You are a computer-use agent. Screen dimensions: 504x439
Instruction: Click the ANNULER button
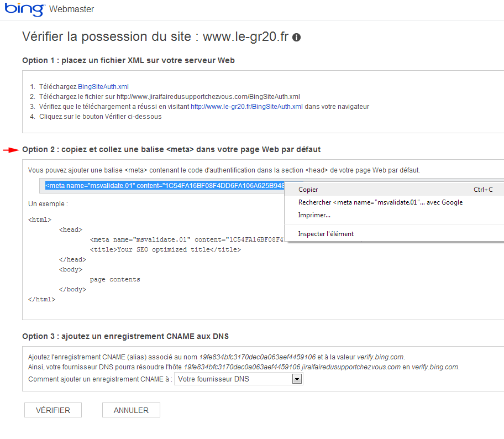tap(131, 410)
